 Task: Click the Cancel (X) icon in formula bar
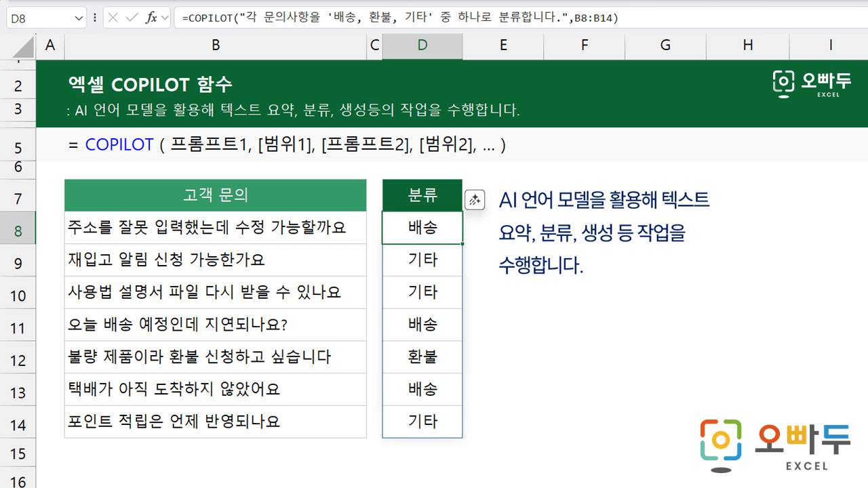tap(113, 18)
